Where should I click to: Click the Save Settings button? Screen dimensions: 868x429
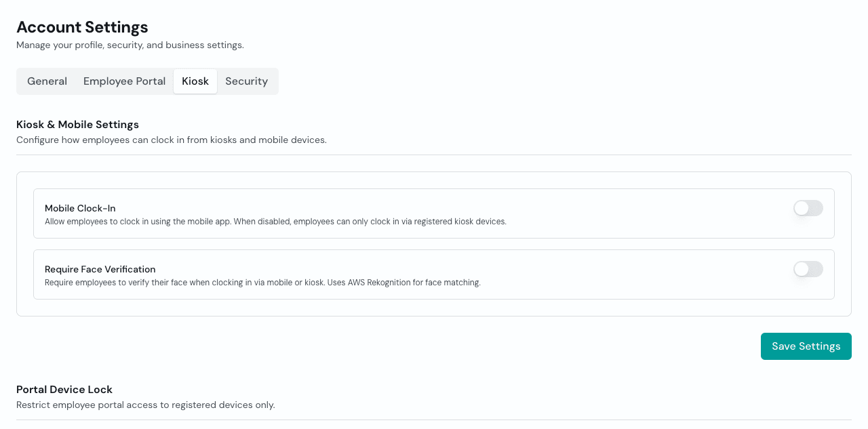coord(806,346)
